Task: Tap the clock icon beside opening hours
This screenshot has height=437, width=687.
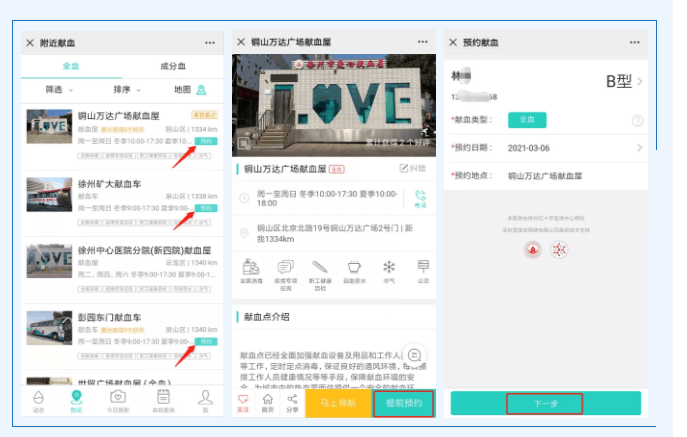Action: pyautogui.click(x=244, y=198)
